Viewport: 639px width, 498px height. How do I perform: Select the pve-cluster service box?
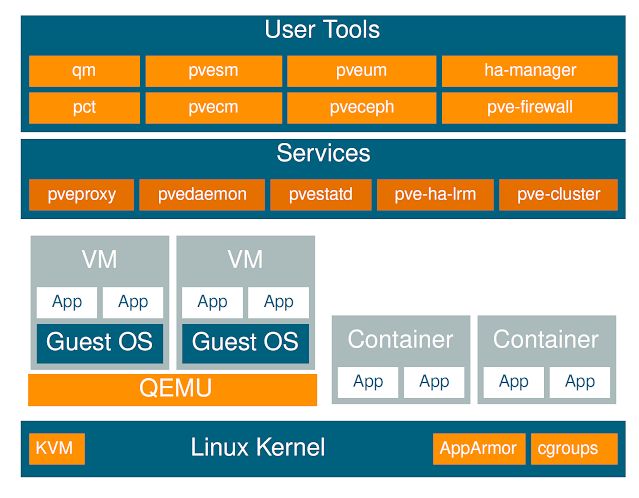pyautogui.click(x=558, y=195)
